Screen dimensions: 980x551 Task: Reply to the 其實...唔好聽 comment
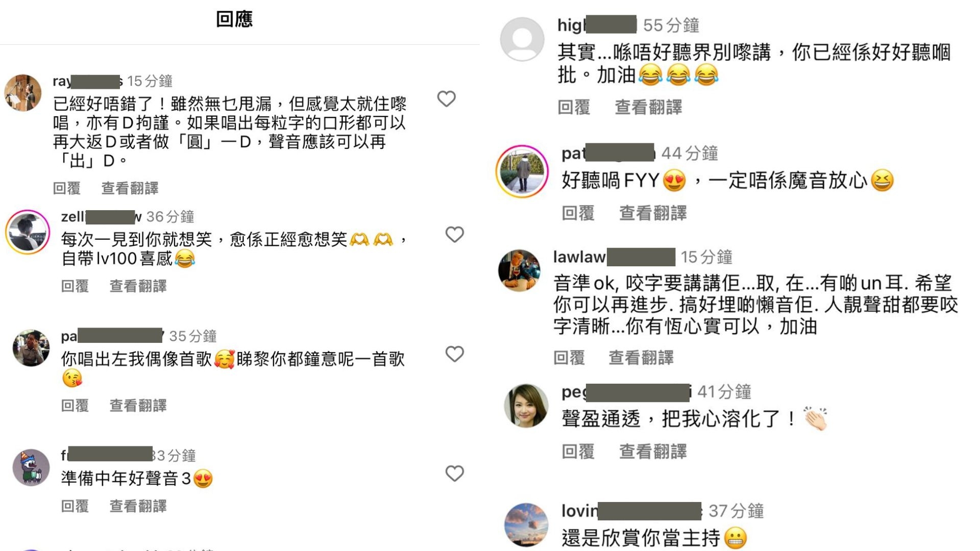point(574,107)
